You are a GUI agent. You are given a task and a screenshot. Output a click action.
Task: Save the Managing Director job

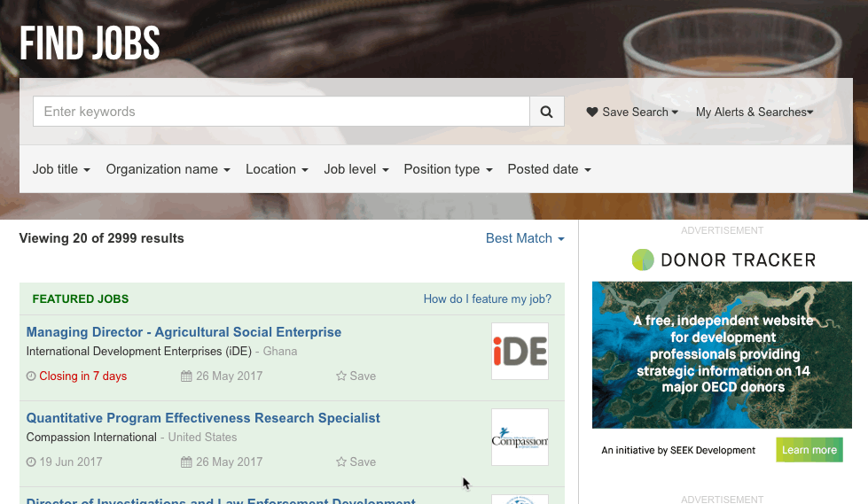pyautogui.click(x=356, y=376)
